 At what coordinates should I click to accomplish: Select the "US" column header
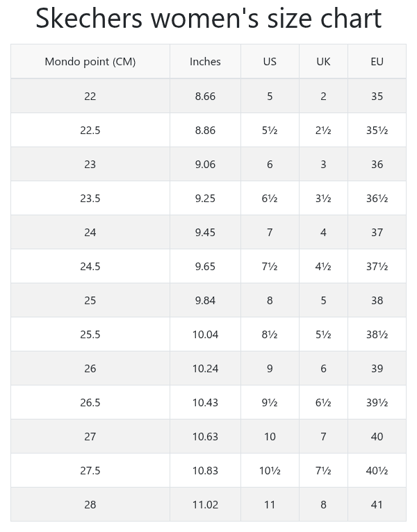tap(270, 61)
